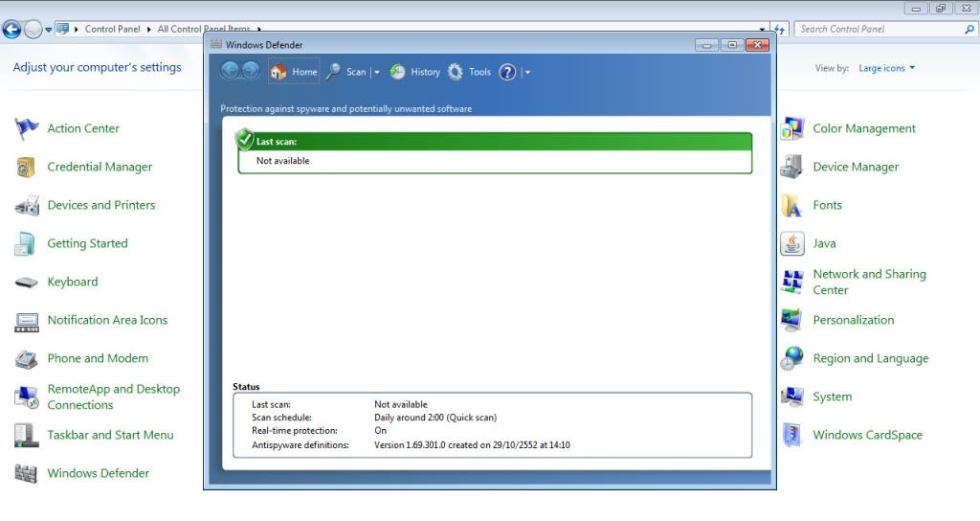Open Windows CardSpace icon
The image size is (980, 521).
(x=791, y=436)
